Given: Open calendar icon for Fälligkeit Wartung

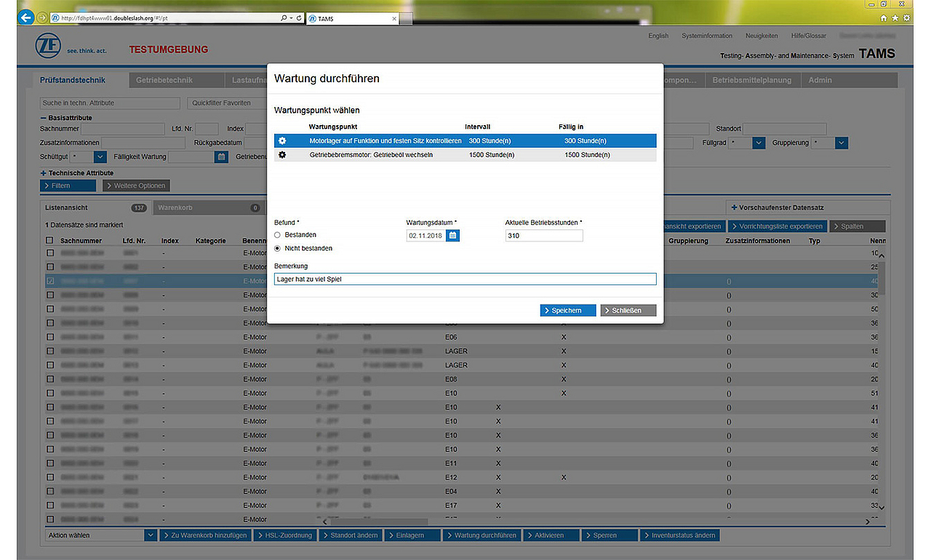Looking at the screenshot, I should tap(222, 157).
